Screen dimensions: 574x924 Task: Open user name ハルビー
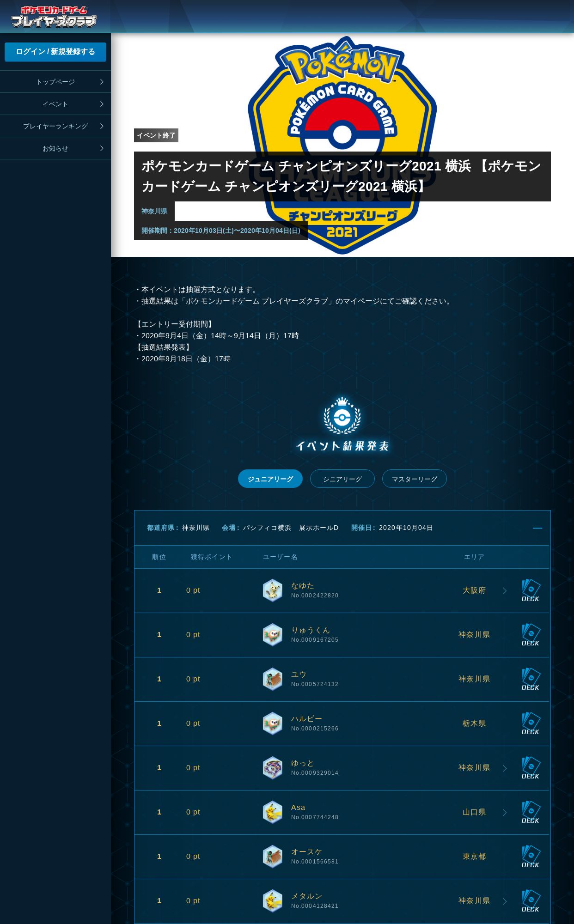tap(306, 719)
